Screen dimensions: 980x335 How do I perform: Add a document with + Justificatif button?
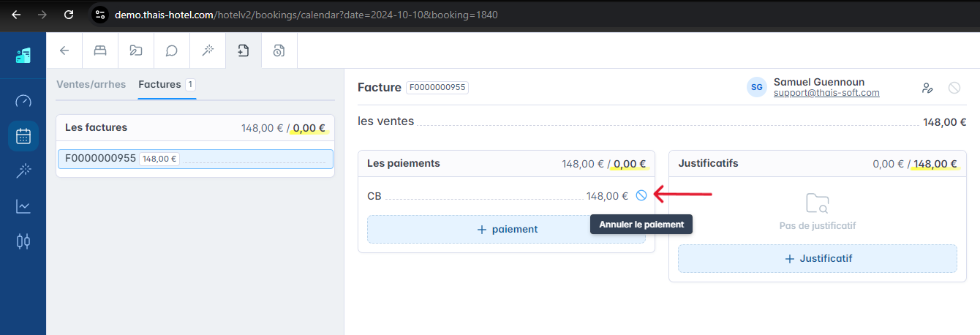point(818,258)
